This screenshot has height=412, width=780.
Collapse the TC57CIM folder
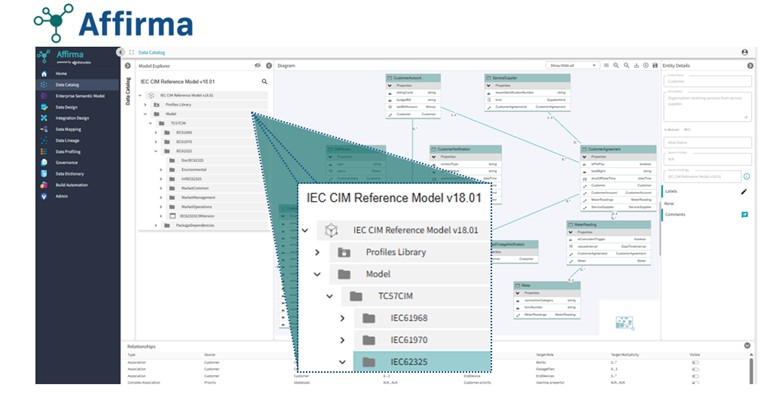[150, 123]
